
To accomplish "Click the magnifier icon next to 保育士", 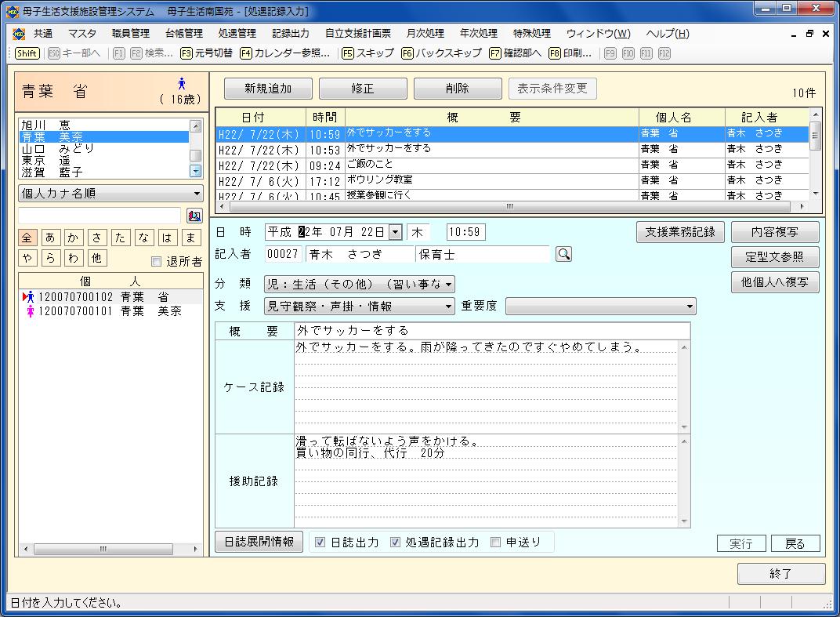I will tap(564, 254).
